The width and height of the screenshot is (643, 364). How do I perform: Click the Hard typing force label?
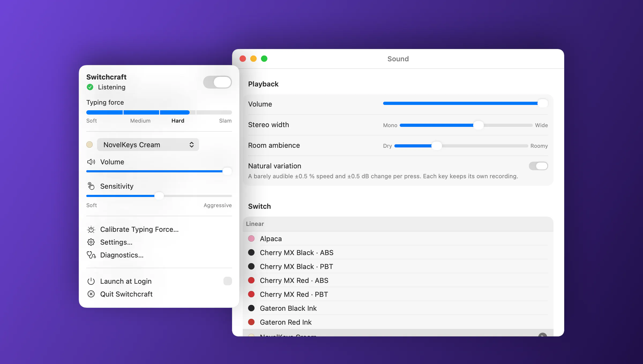click(x=178, y=121)
